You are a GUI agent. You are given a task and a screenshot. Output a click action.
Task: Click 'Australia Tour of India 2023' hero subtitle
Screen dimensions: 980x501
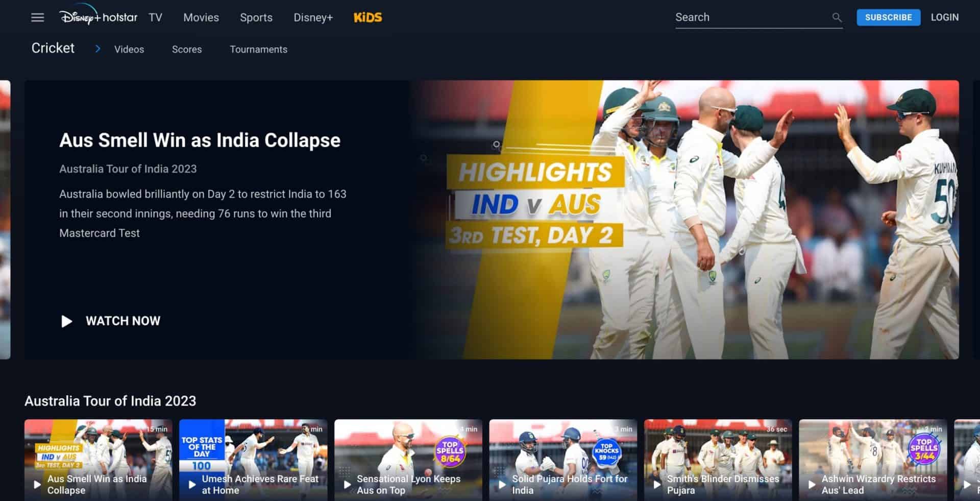[128, 169]
